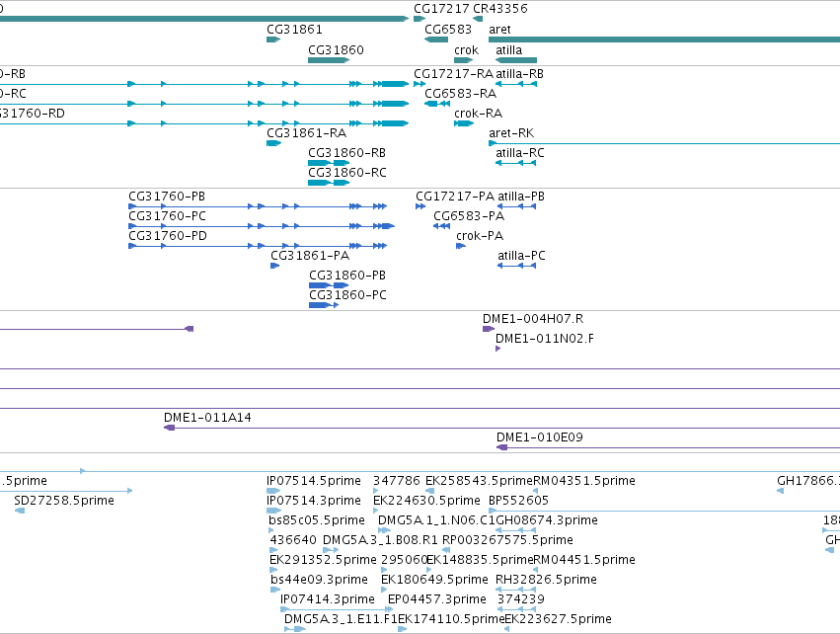Viewport: 840px width, 634px height.
Task: Select EST IP07514.5prime
Action: [313, 481]
